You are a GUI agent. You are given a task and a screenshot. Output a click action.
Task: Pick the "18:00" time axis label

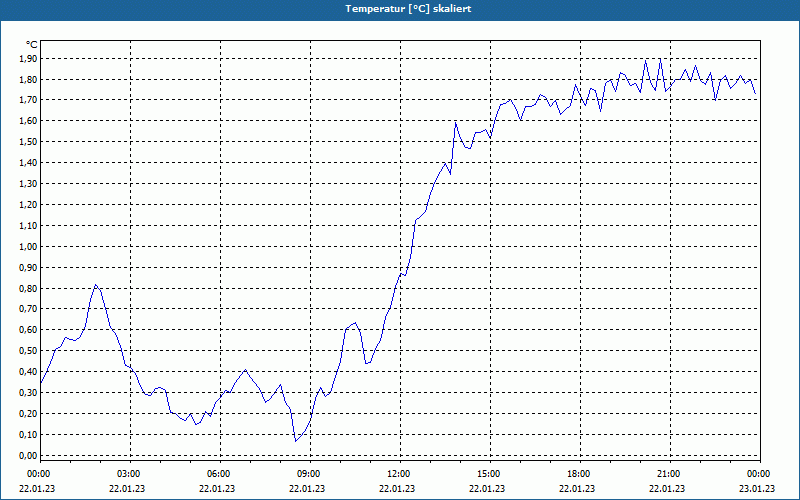(580, 474)
